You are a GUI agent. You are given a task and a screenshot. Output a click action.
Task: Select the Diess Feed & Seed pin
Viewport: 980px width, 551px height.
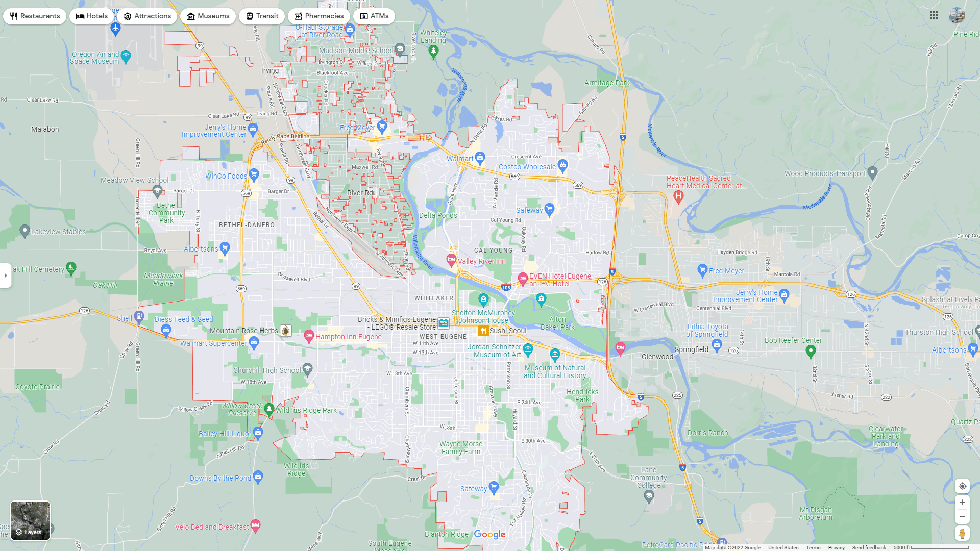point(166,330)
